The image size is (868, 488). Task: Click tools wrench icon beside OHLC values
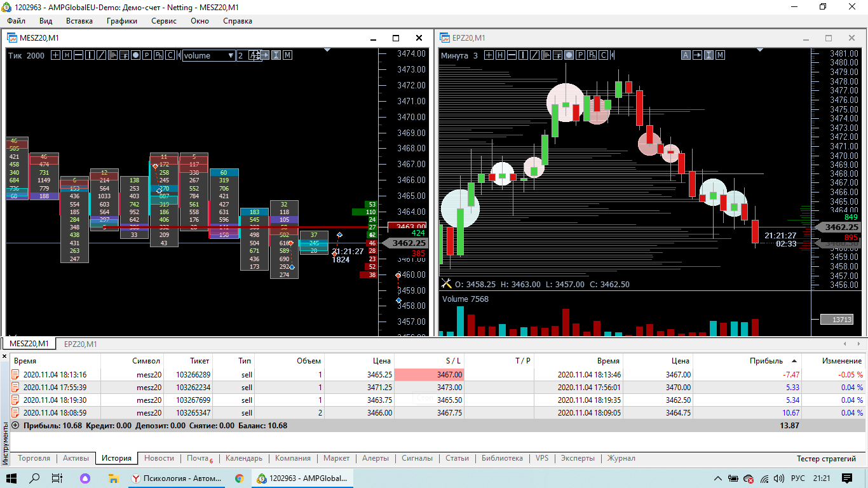(445, 284)
